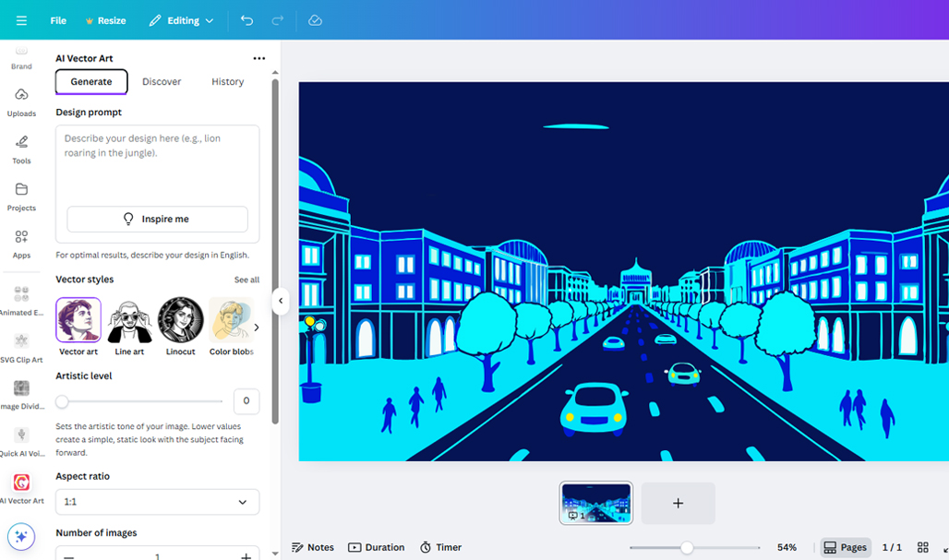The height and width of the screenshot is (560, 949).
Task: Expand the Editing mode menu
Action: [x=181, y=19]
